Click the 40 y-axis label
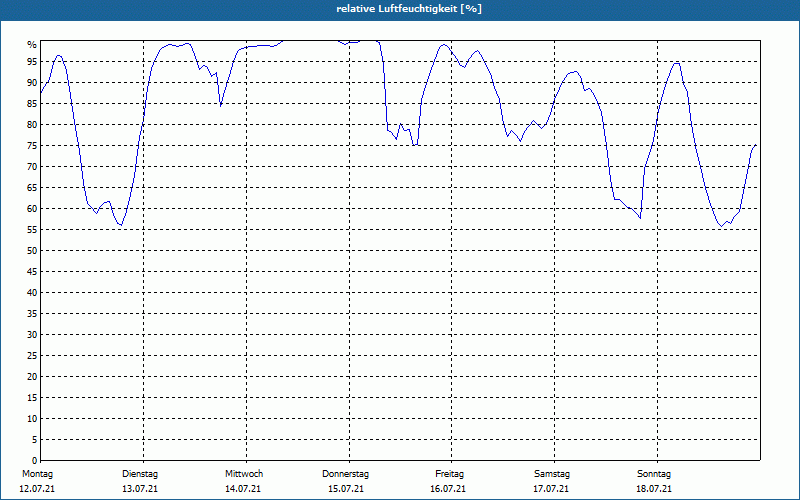 tap(32, 293)
